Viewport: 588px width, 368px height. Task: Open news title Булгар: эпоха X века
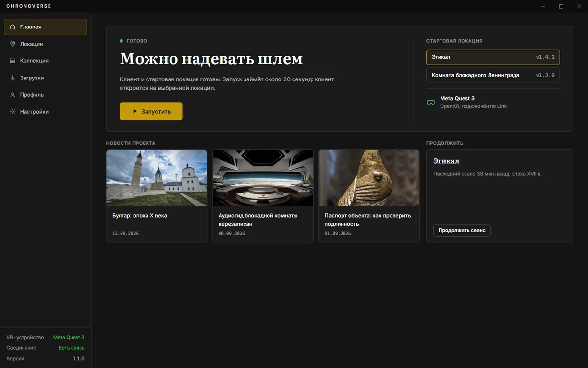[x=140, y=215]
